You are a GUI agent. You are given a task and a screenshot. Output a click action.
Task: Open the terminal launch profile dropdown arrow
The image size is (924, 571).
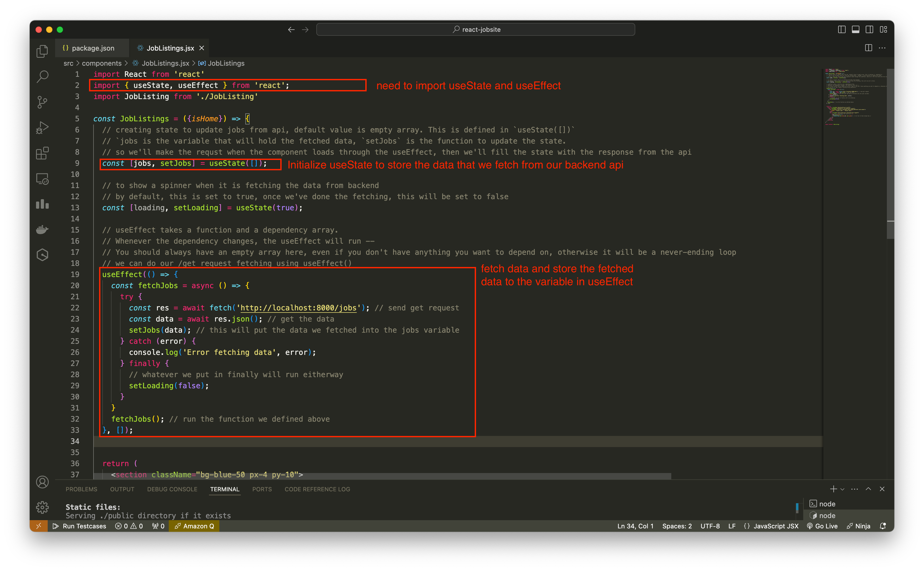point(842,489)
